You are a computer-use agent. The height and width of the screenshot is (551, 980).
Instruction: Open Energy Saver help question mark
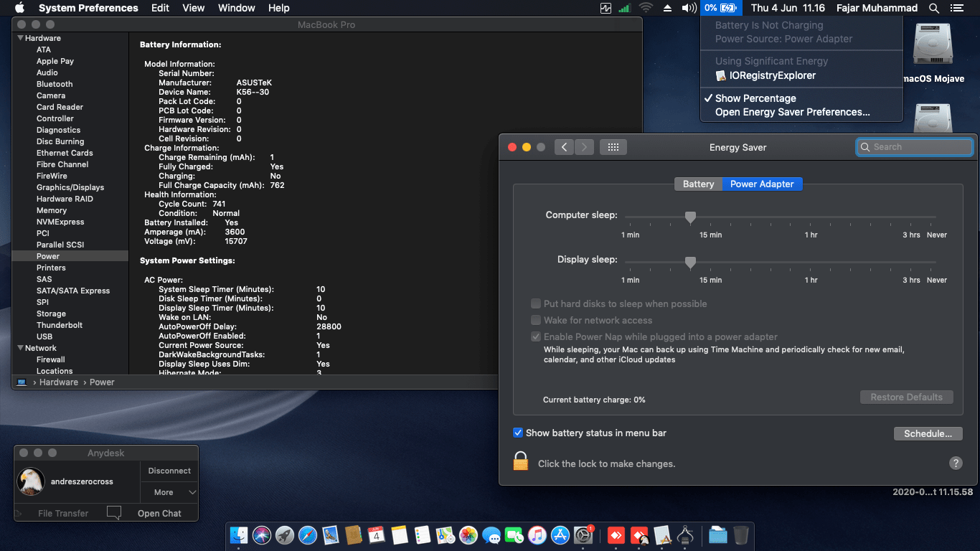click(956, 463)
